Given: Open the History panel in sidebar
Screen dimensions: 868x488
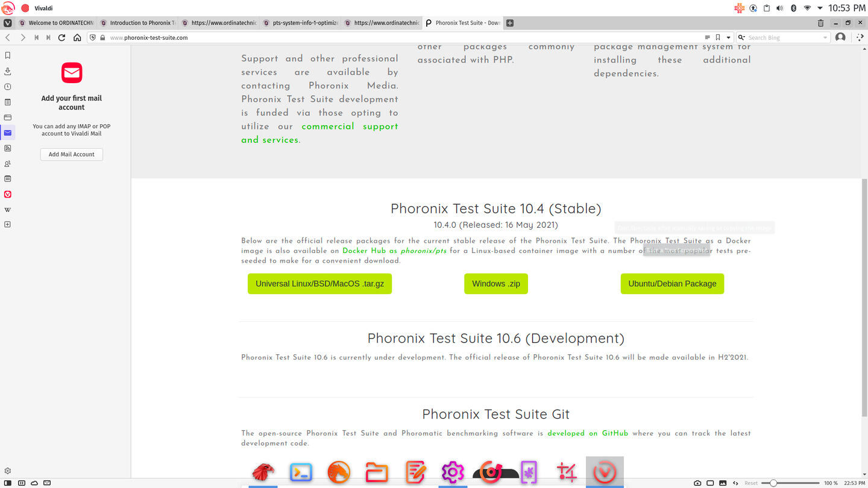Looking at the screenshot, I should [x=8, y=87].
